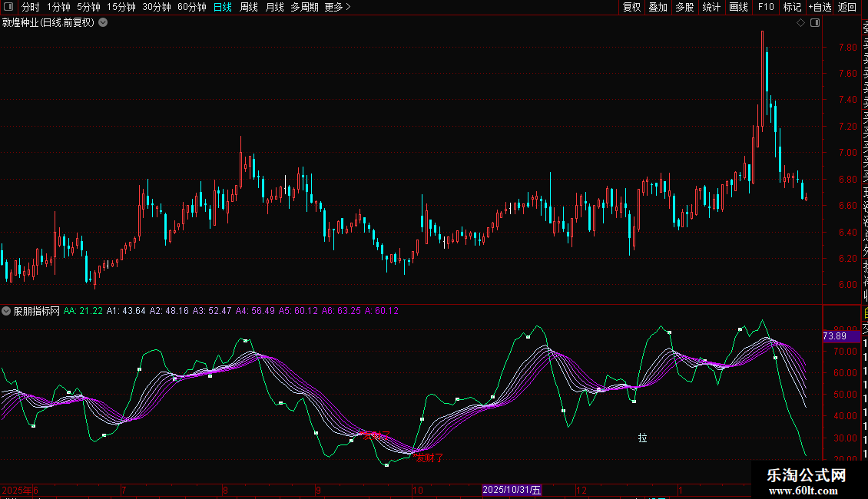Expand the 股朋指标网 indicator dropdown
This screenshot has width=868, height=499.
point(7,311)
